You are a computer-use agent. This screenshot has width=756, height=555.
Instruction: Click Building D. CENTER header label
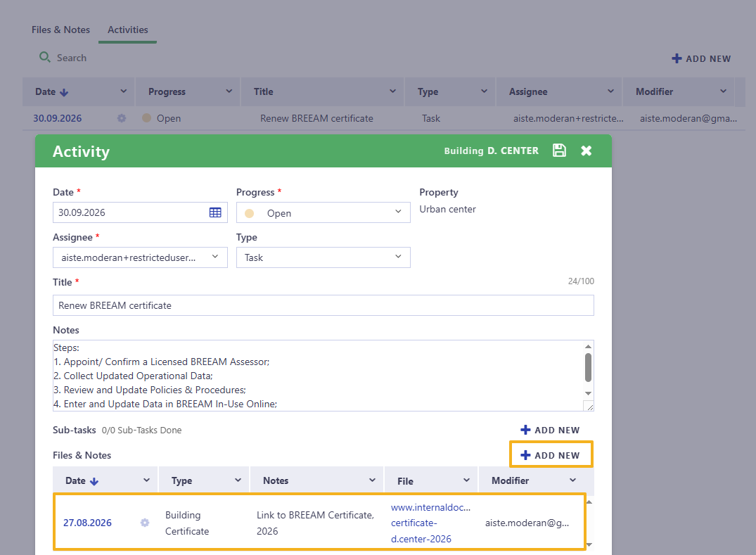pos(492,151)
